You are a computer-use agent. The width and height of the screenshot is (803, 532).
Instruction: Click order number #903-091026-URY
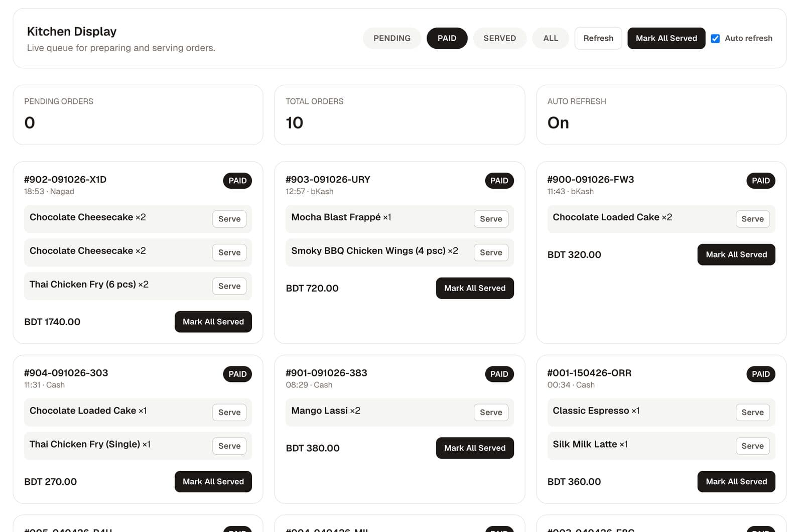coord(328,180)
